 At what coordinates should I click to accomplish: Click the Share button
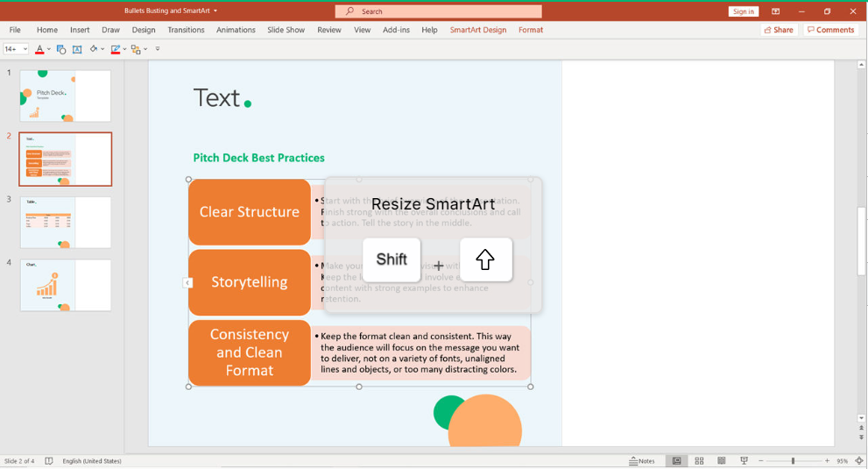click(779, 30)
